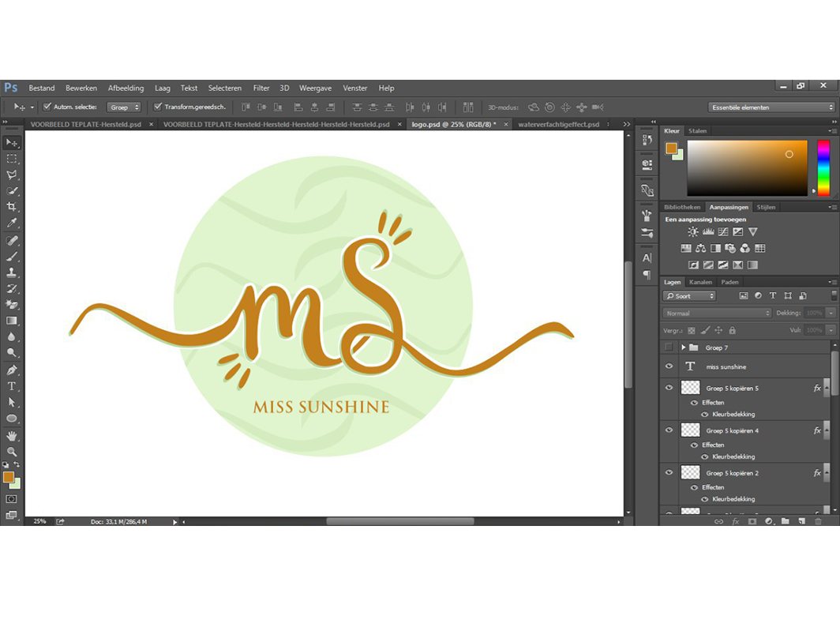Switch to the Kanalen tab
The width and height of the screenshot is (840, 631).
(x=701, y=282)
